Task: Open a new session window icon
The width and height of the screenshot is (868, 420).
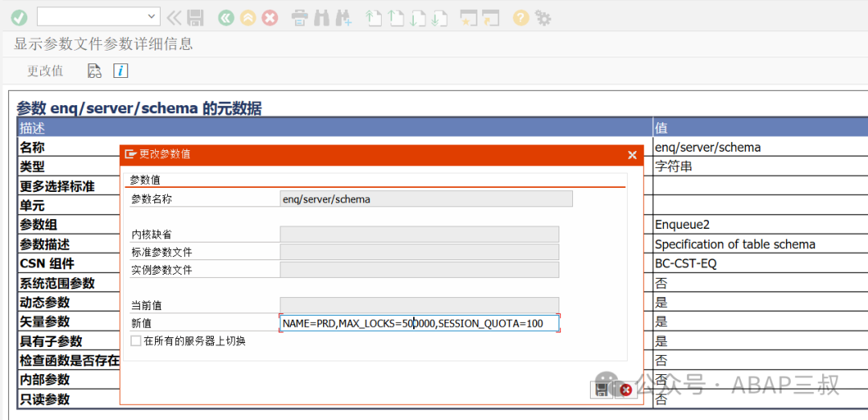Action: [x=469, y=18]
